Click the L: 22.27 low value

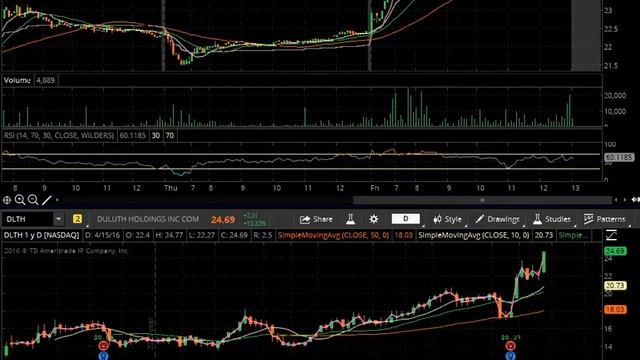202,235
